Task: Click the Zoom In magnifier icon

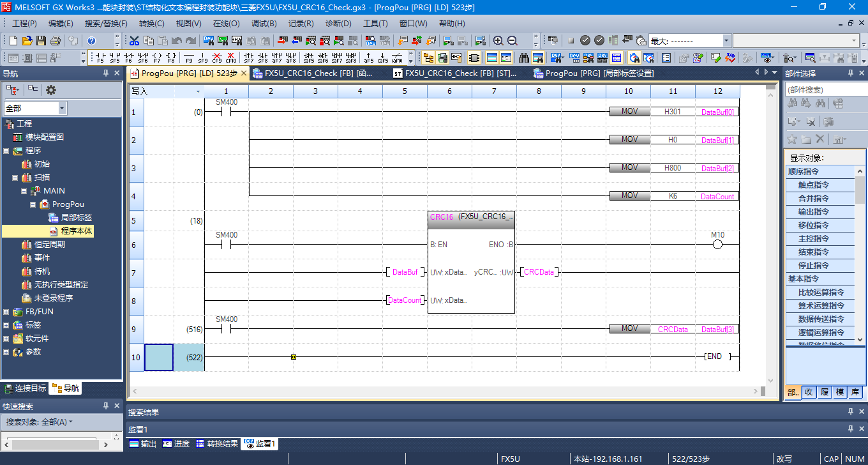Action: [x=498, y=41]
